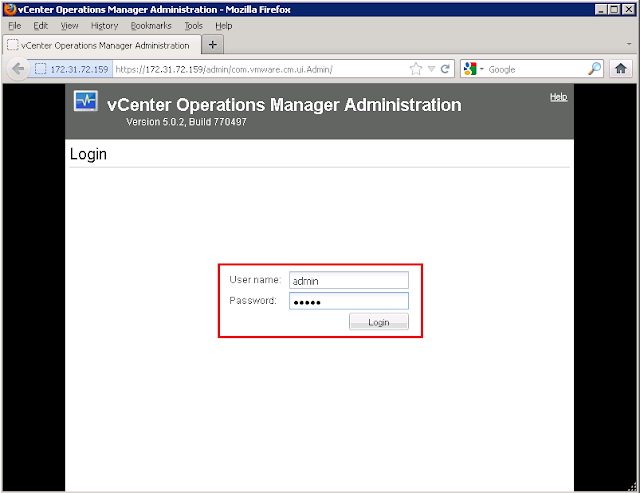Close the Firefox window
The height and width of the screenshot is (493, 640).
click(629, 9)
